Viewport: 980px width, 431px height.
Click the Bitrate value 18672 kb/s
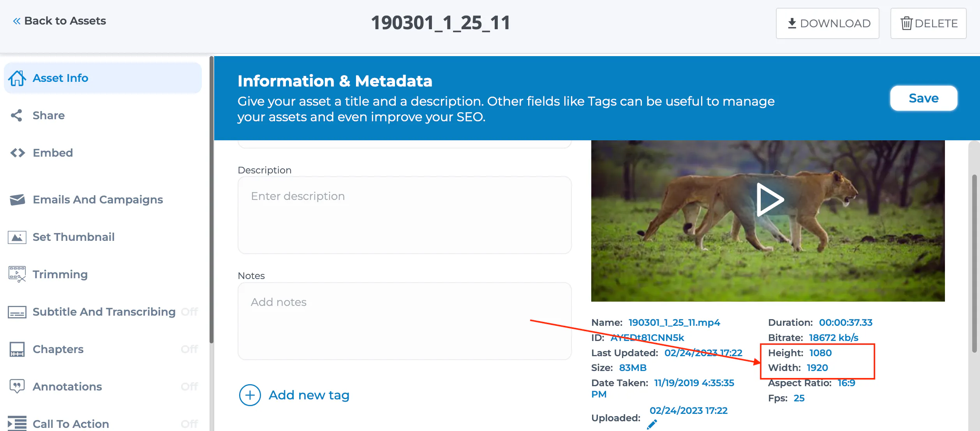(834, 338)
